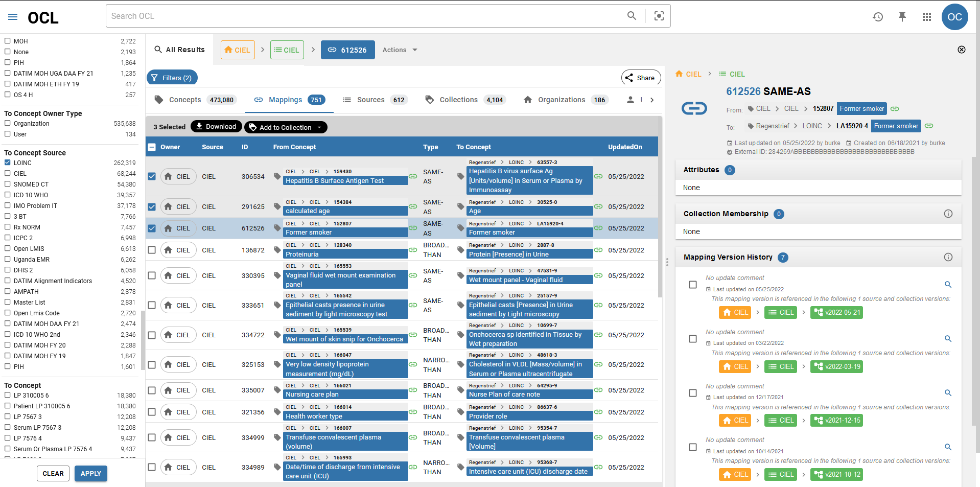
Task: Open the apps grid icon
Action: pos(927,16)
